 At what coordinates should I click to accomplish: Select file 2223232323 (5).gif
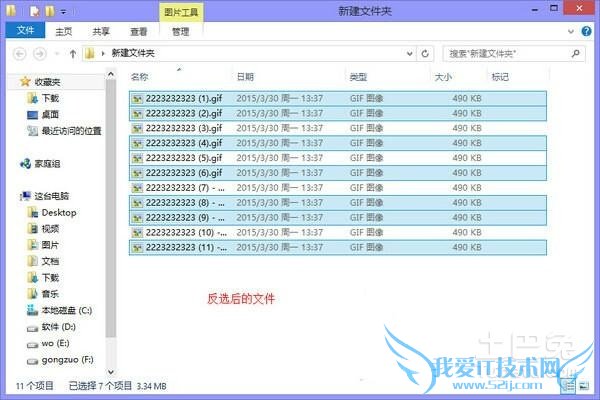pos(338,158)
